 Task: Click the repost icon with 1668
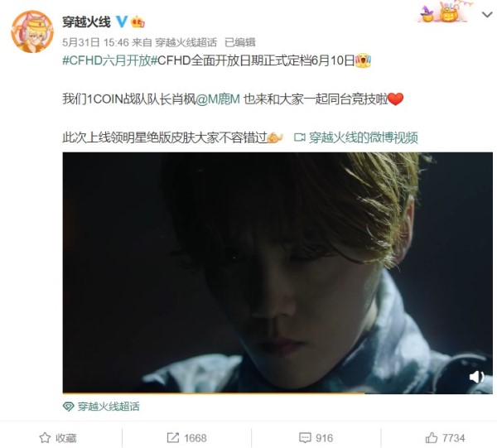pos(173,438)
